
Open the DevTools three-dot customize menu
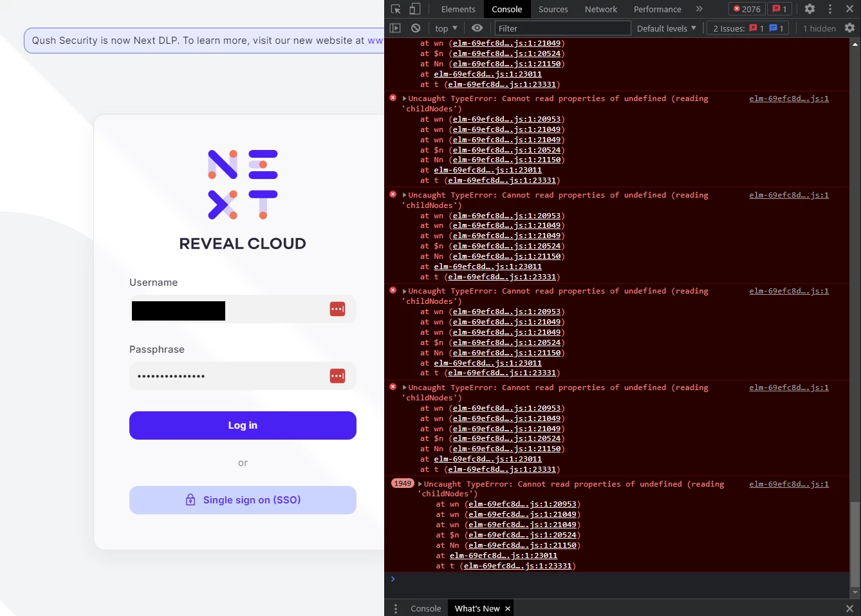click(830, 9)
